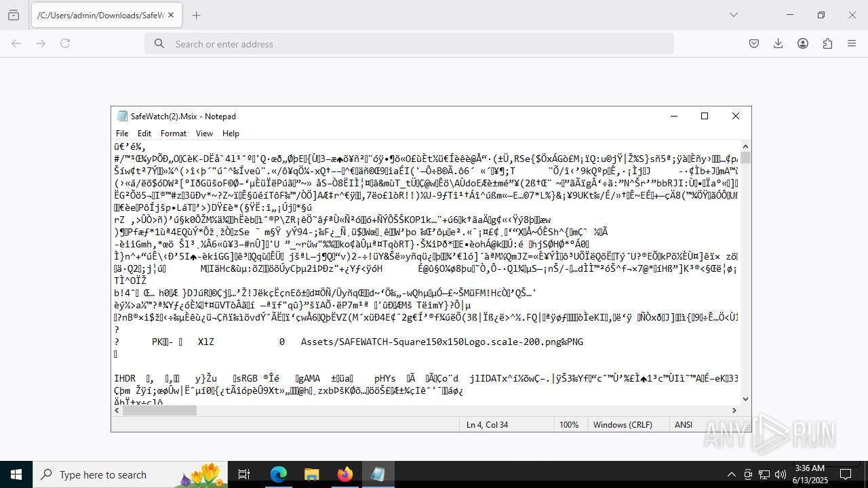The width and height of the screenshot is (868, 488).
Task: Click Windows (CRLF) status bar entry
Action: [623, 425]
